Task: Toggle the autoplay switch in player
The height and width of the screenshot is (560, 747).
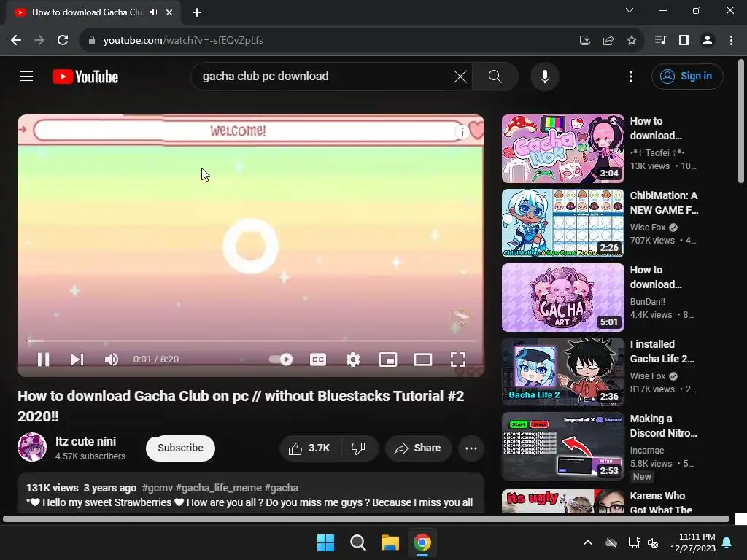Action: pos(281,359)
